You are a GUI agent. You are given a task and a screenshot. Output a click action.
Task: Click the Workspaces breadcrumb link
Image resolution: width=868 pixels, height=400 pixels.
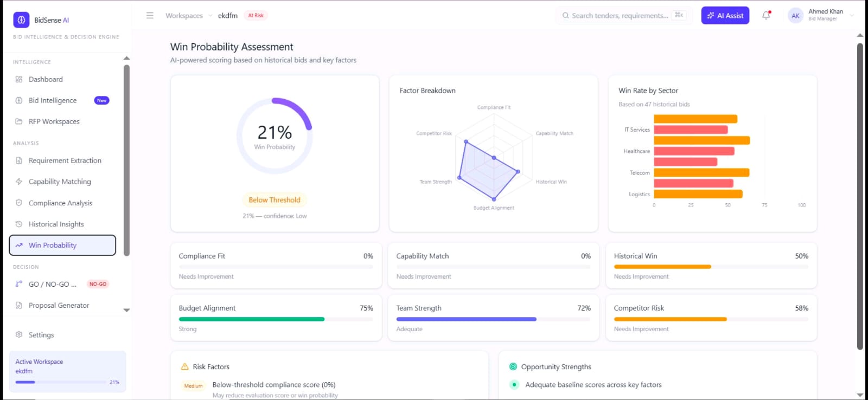point(184,16)
